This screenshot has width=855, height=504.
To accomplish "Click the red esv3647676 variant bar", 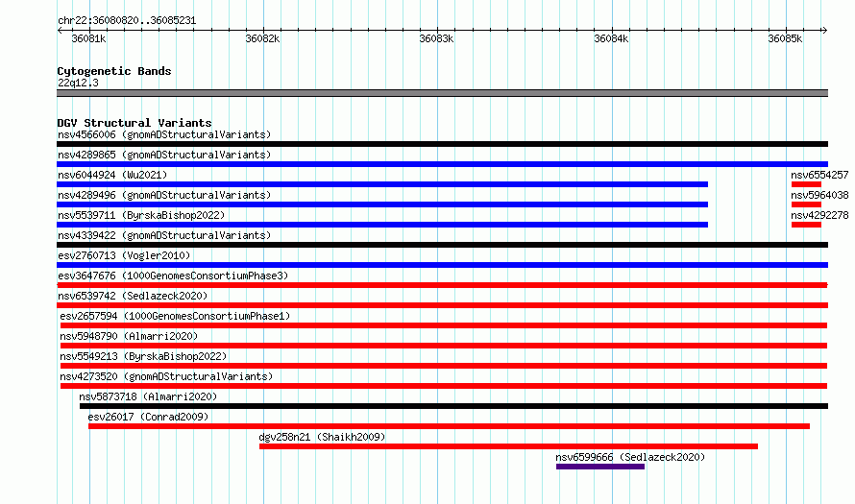I will [x=442, y=285].
